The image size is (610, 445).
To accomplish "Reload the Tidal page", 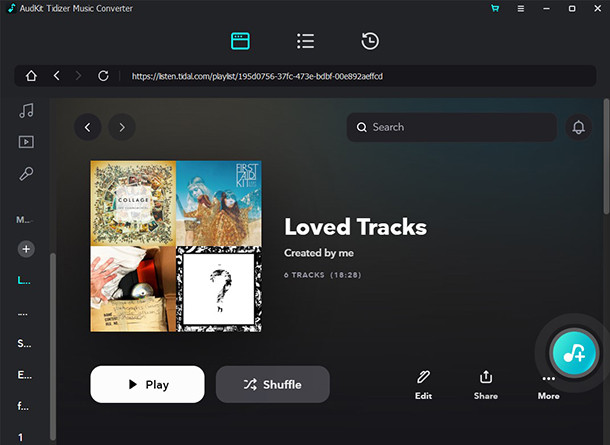I will coord(103,75).
